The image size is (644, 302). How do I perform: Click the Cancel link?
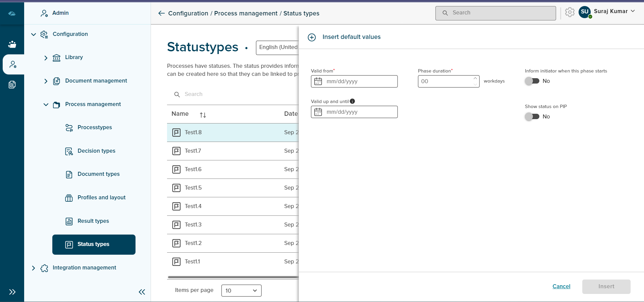pyautogui.click(x=561, y=287)
